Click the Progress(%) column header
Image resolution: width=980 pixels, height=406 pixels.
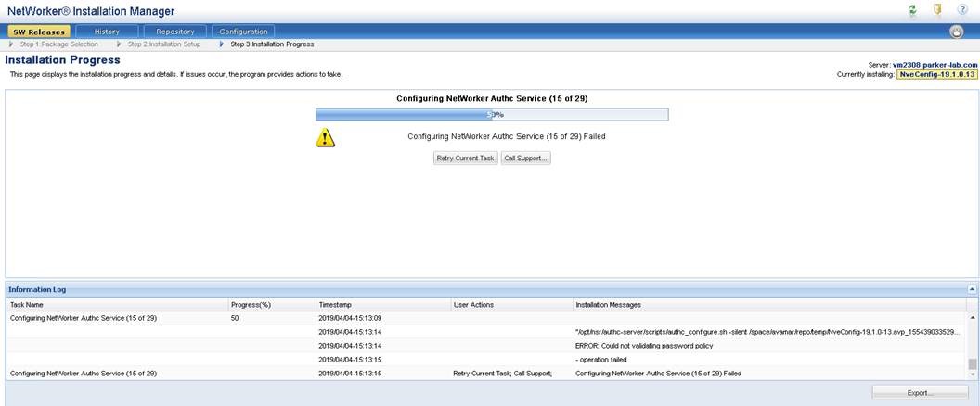(x=272, y=305)
